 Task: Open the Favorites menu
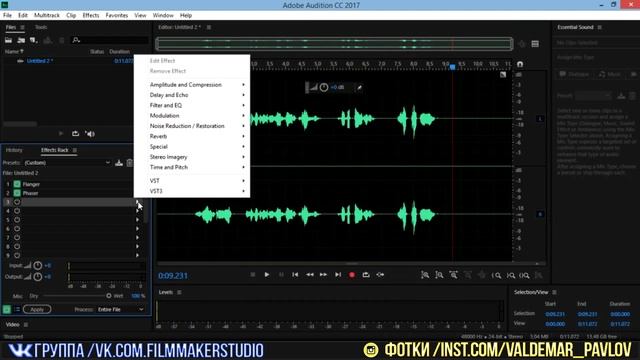pos(117,15)
